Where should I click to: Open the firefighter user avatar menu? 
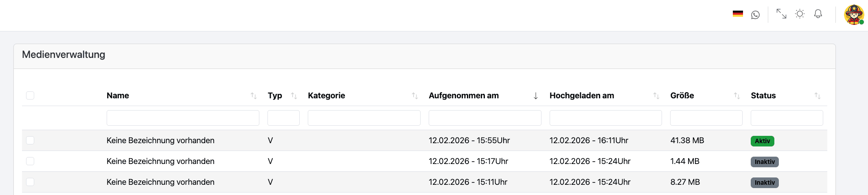(x=854, y=15)
